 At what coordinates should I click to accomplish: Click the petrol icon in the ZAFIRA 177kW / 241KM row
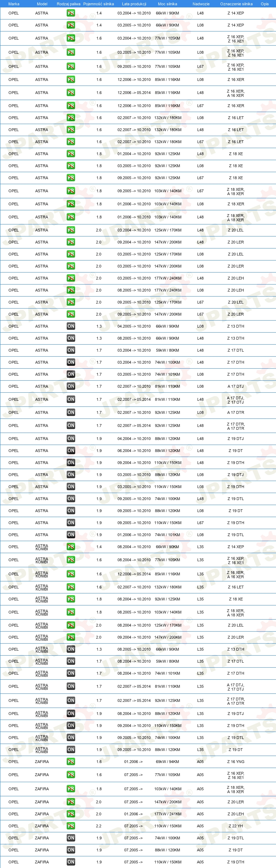tap(71, 814)
